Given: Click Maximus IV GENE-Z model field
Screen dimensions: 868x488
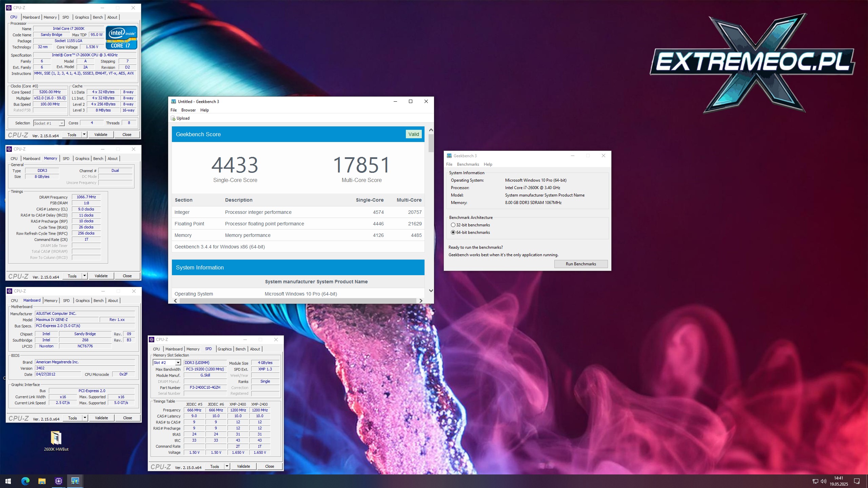Looking at the screenshot, I should tap(67, 320).
